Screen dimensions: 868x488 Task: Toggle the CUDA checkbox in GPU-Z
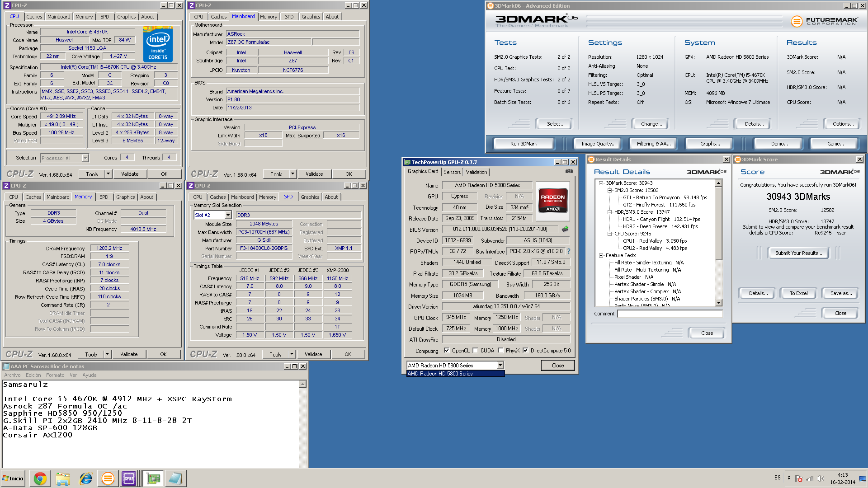click(x=475, y=351)
